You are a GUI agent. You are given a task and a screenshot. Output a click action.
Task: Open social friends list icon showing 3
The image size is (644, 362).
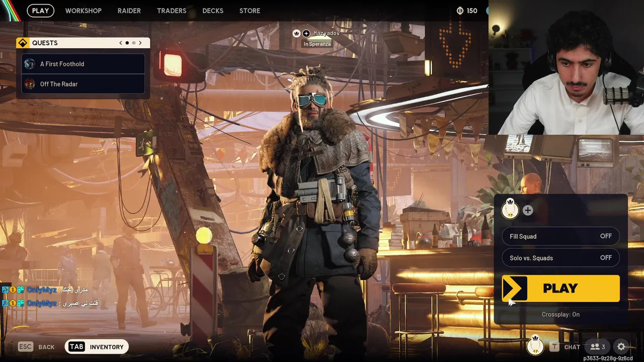pyautogui.click(x=597, y=347)
